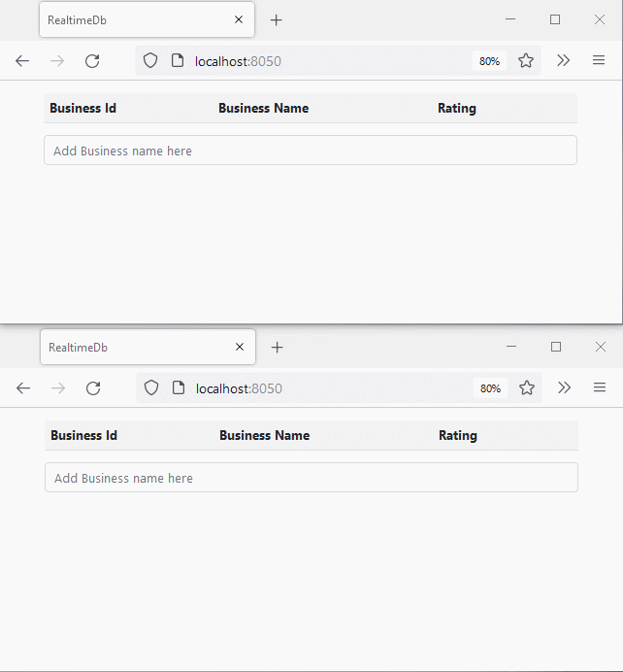Open hamburger application menu in bottom window
This screenshot has width=623, height=672.
(600, 388)
